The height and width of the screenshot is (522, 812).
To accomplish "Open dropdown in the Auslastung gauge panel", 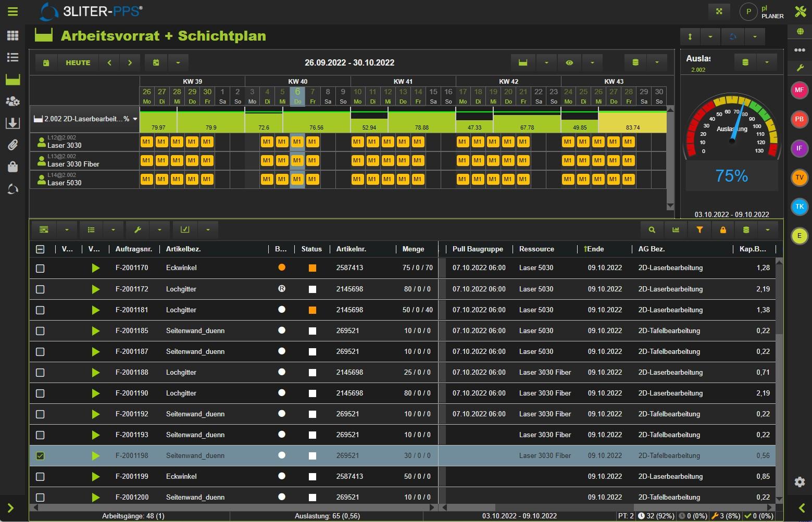I will point(767,62).
